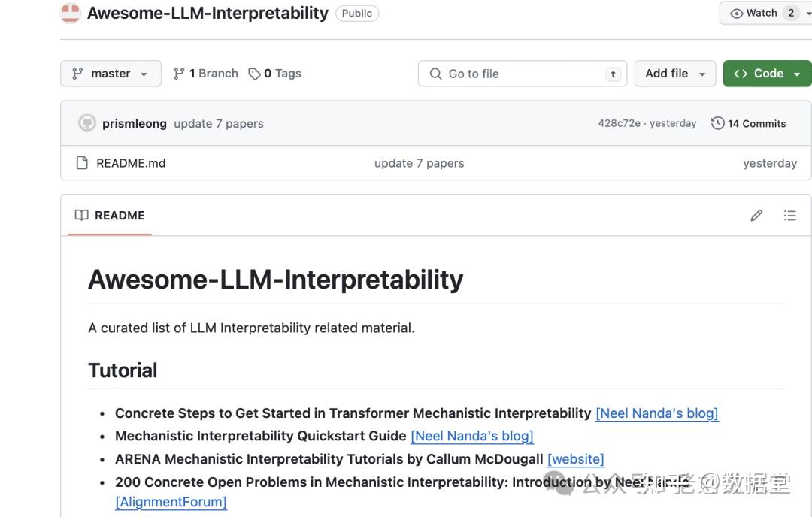This screenshot has height=517, width=812.
Task: Open the ARENA tutorials website link
Action: tap(576, 458)
